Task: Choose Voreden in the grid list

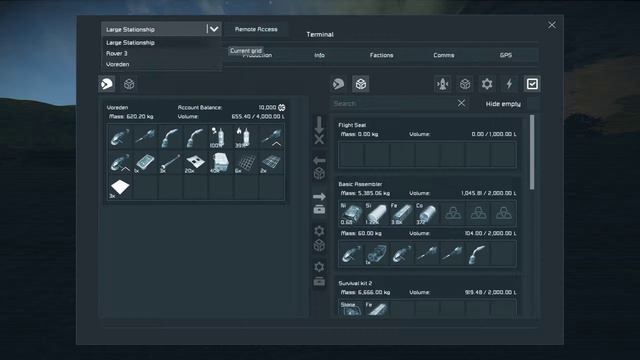Action: coord(117,64)
